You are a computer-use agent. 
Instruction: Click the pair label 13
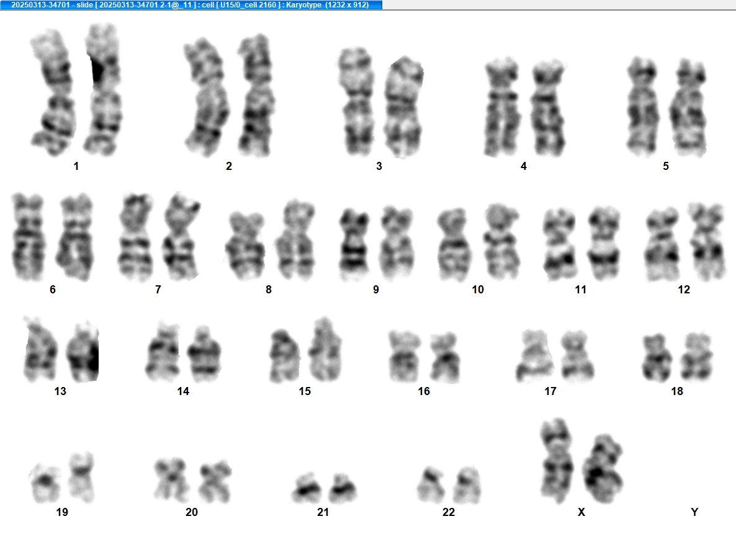60,391
